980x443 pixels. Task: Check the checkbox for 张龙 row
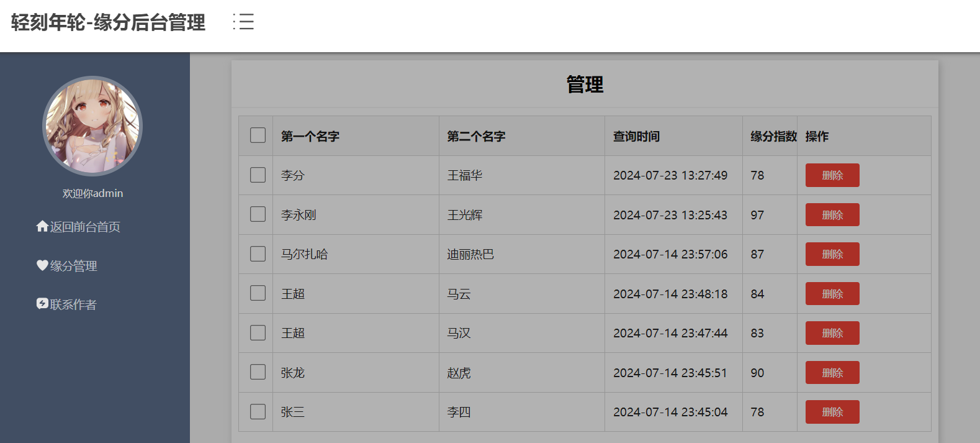pyautogui.click(x=258, y=372)
